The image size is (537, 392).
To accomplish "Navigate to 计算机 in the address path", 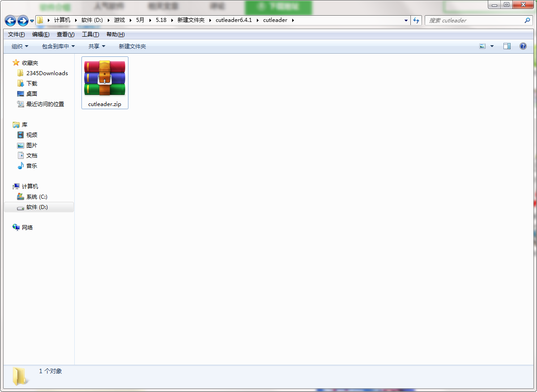I will 62,20.
